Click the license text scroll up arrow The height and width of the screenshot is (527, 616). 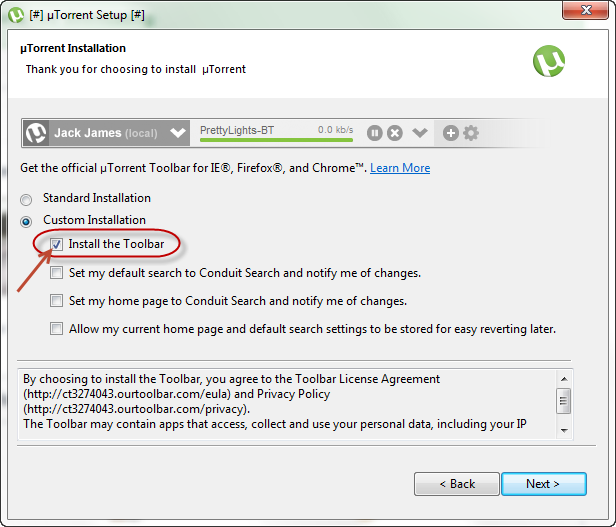[564, 379]
